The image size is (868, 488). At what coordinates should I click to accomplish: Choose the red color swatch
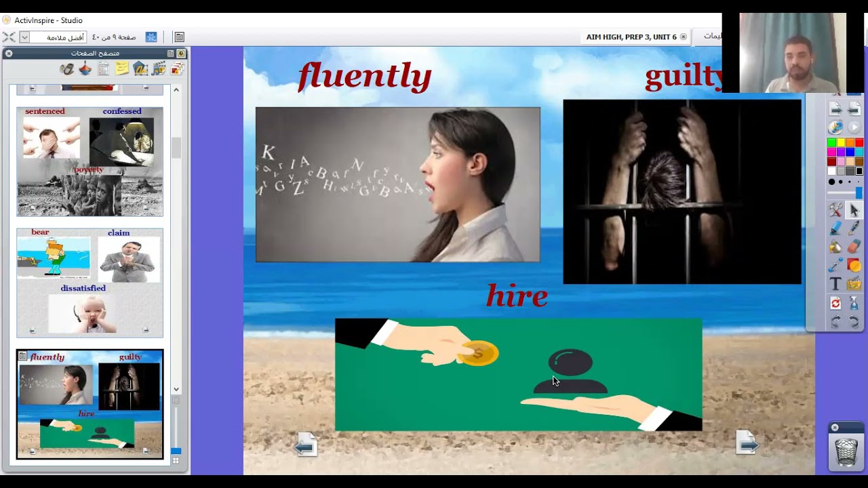tap(859, 142)
